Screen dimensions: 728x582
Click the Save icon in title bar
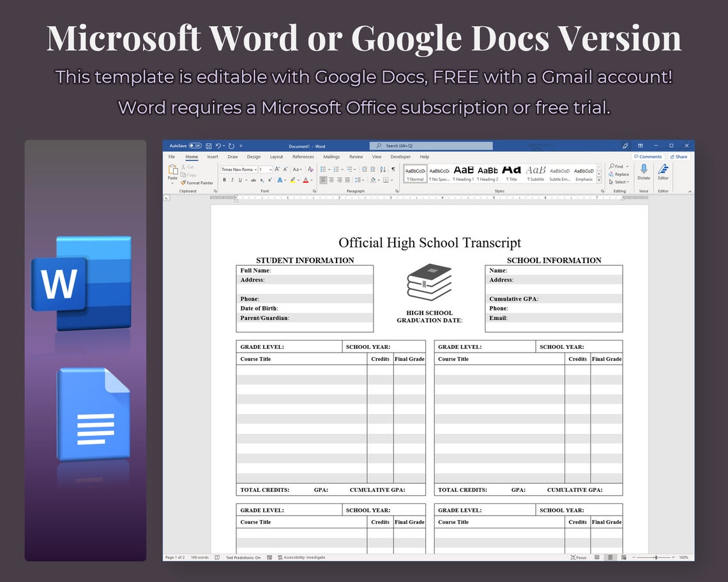(x=209, y=146)
